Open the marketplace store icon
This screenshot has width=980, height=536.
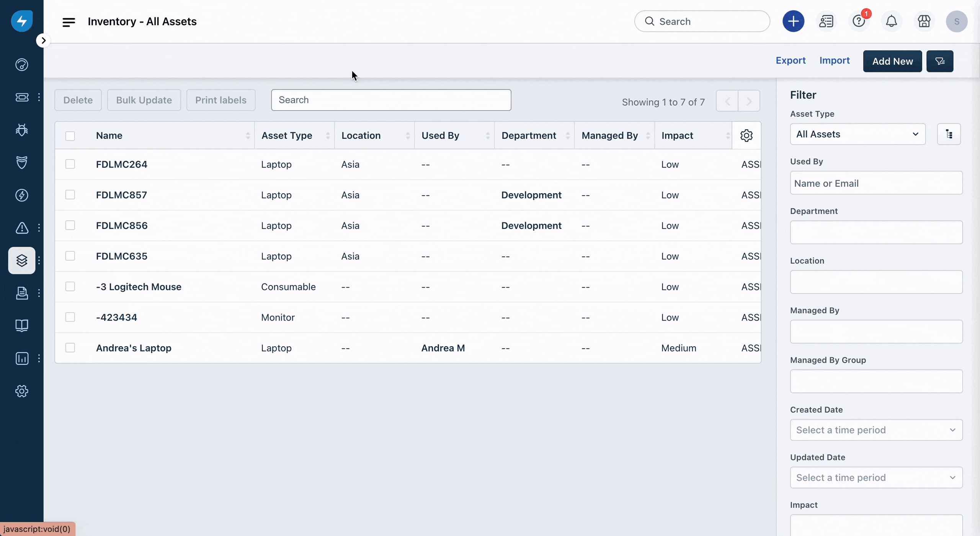[924, 21]
